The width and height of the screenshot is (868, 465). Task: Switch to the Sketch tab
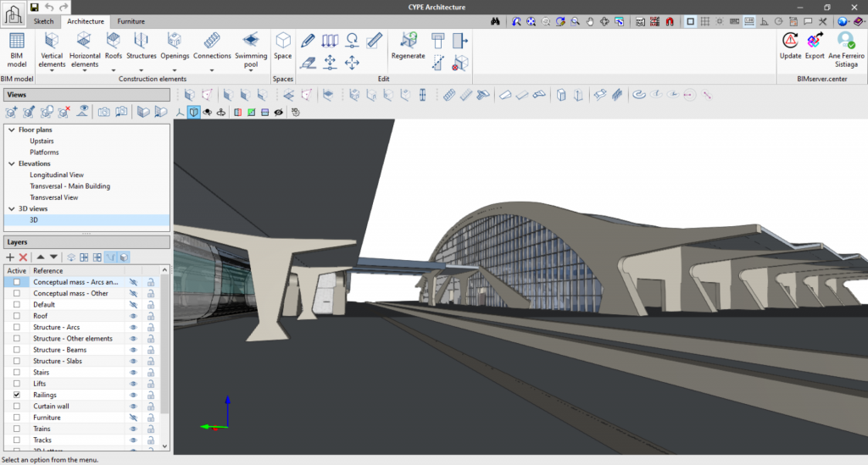(x=43, y=21)
